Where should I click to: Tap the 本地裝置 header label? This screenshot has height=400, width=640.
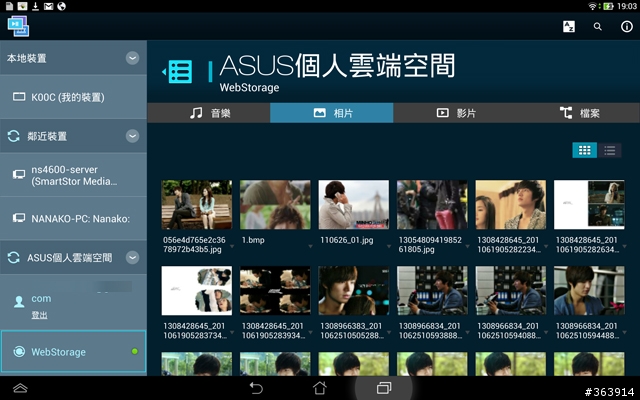click(x=27, y=58)
